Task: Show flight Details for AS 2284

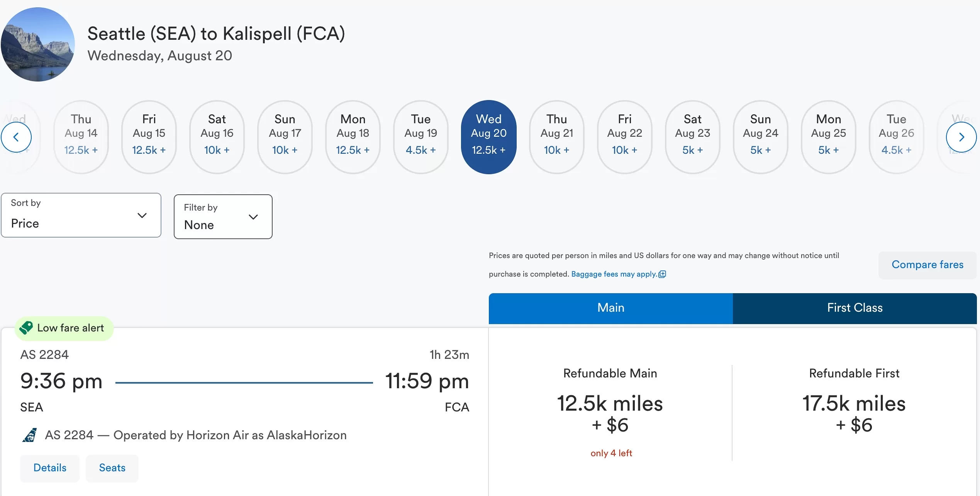Action: [50, 468]
